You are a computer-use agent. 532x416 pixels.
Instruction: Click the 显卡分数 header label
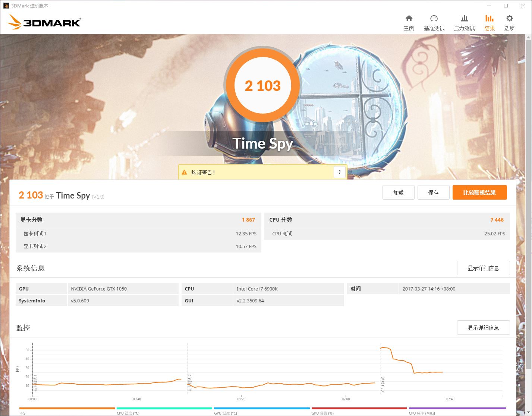(31, 220)
